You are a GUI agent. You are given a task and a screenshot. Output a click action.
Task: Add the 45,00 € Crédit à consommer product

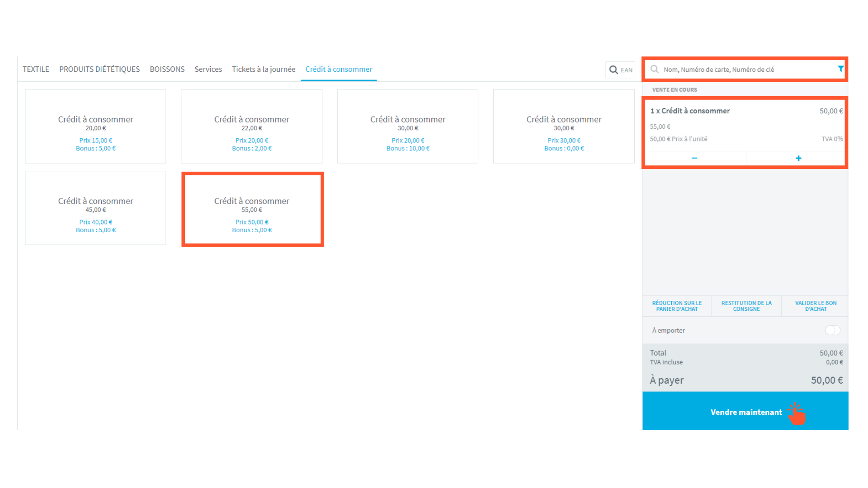coord(95,208)
